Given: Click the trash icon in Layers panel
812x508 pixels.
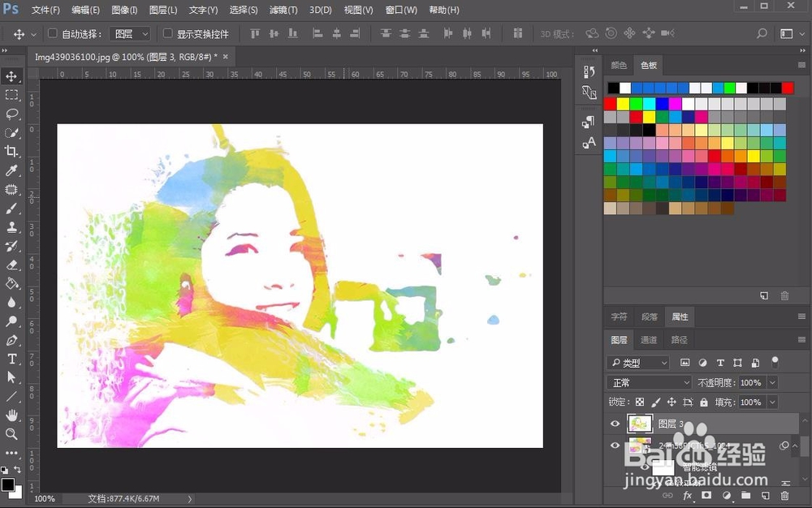Looking at the screenshot, I should click(784, 496).
